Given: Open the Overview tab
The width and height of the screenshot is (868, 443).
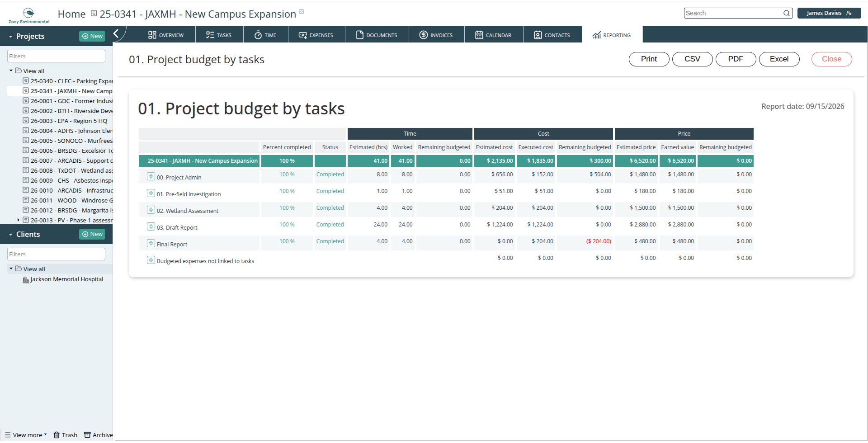Looking at the screenshot, I should tap(166, 35).
